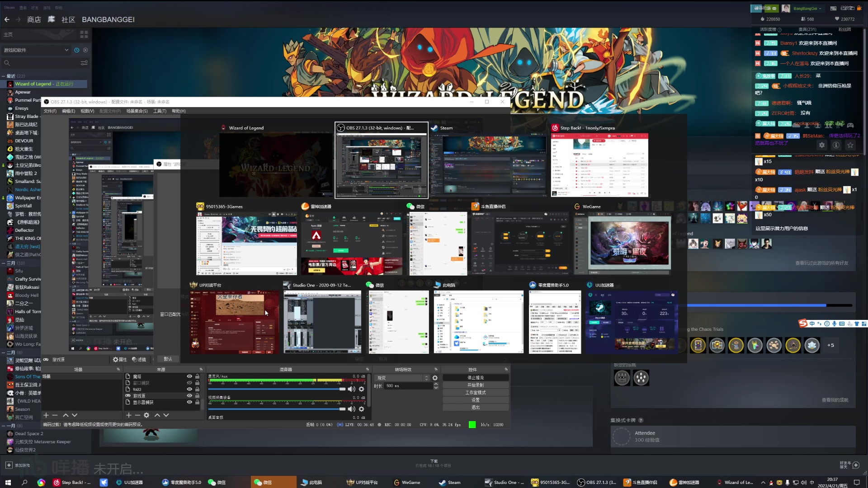This screenshot has height=488, width=868.
Task: Open OBS 编辑(E) menu
Action: tap(69, 111)
